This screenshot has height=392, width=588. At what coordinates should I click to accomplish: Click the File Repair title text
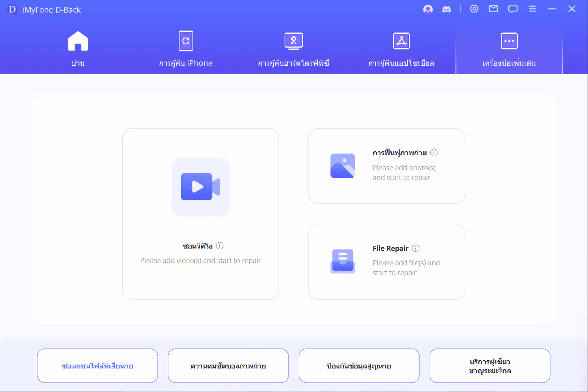tap(390, 248)
